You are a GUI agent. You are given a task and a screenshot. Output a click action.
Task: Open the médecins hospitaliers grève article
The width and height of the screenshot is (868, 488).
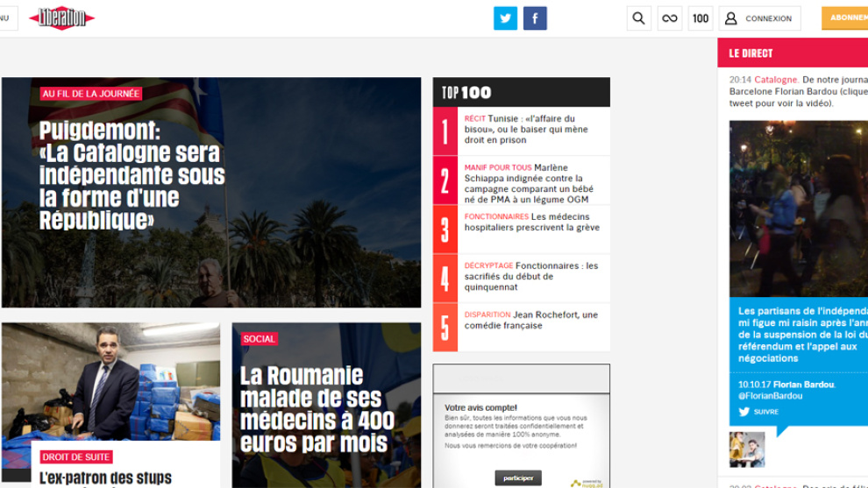532,222
